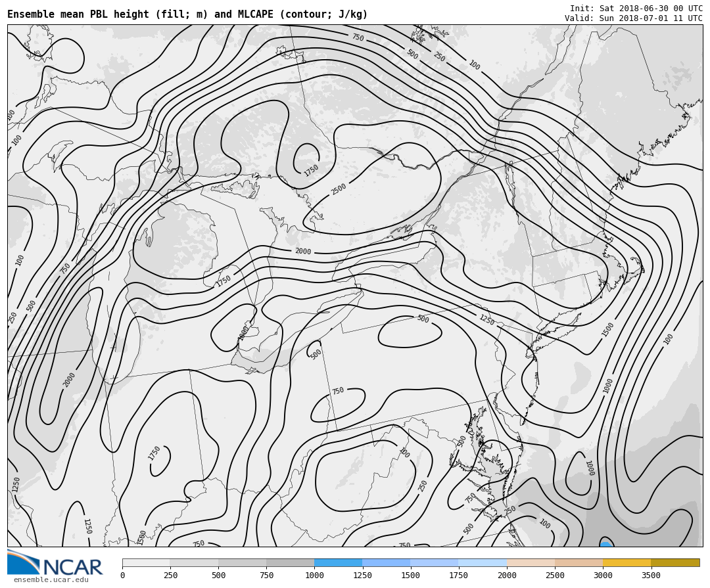Pick the 1500-1750 light blue colorbar segment
The image size is (710, 588).
(x=435, y=562)
